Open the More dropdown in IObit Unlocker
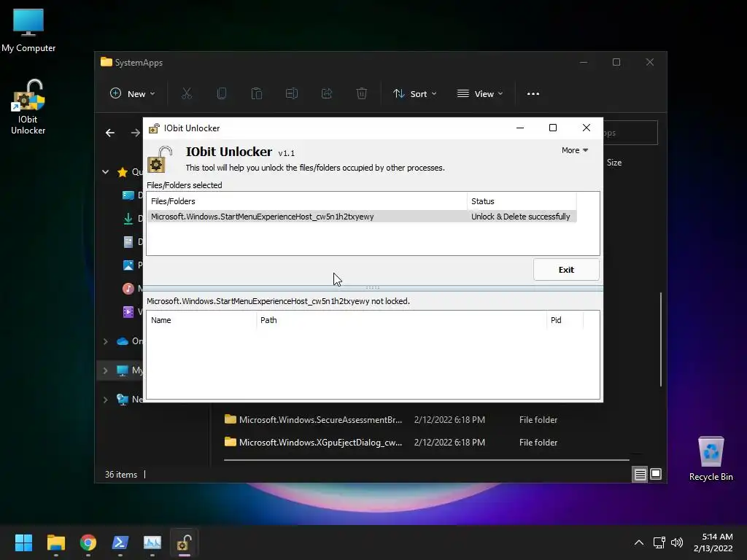This screenshot has width=747, height=560. [x=575, y=150]
